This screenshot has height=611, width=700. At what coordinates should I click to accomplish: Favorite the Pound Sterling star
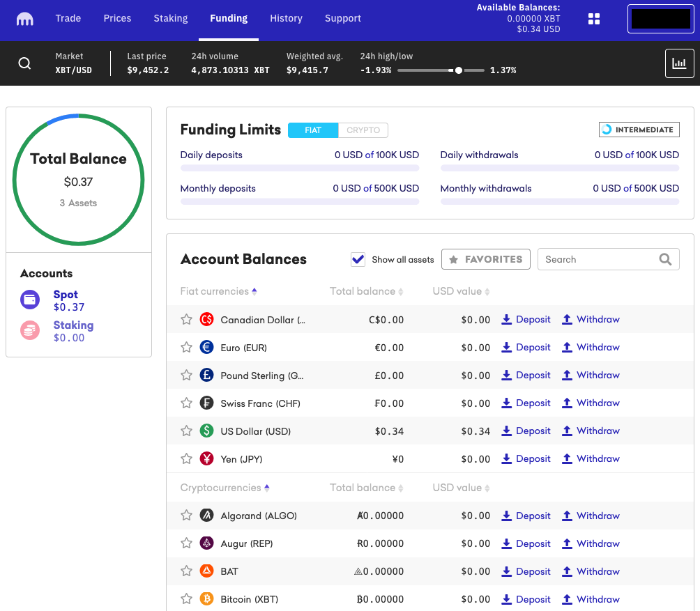coord(186,375)
